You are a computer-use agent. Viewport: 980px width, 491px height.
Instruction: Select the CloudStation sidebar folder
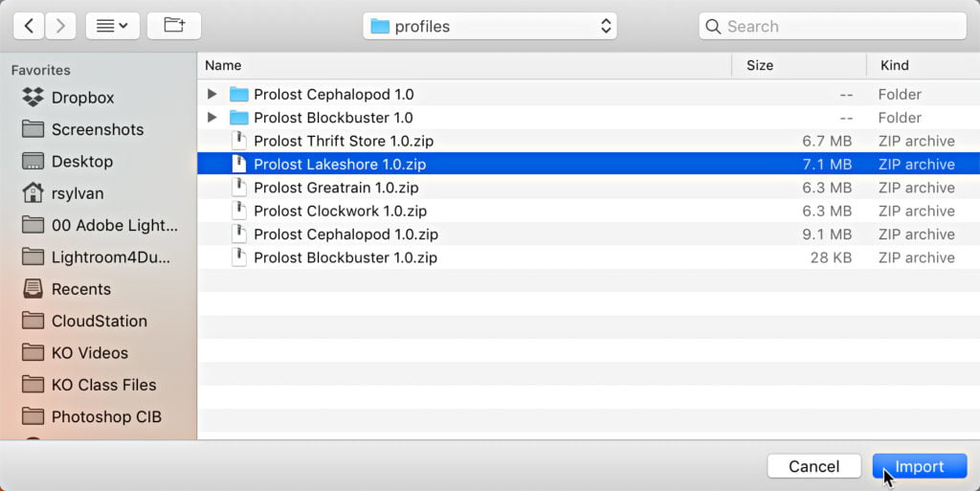[99, 321]
